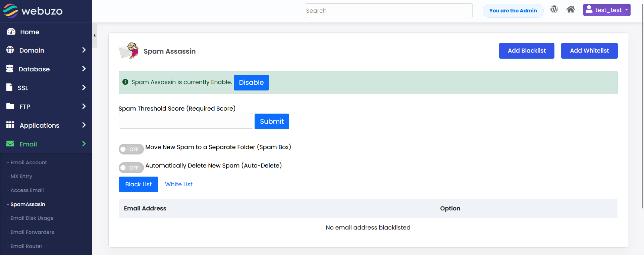The width and height of the screenshot is (644, 255).
Task: Click the No email address blacklisted message
Action: click(368, 228)
